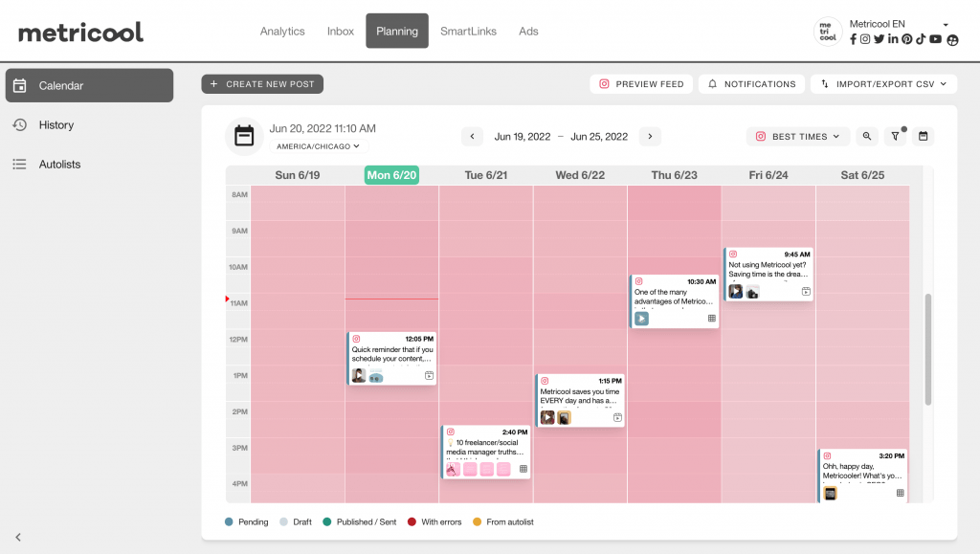
Task: Open the 10:30 AM post on Wed 6/22
Action: [x=674, y=299]
